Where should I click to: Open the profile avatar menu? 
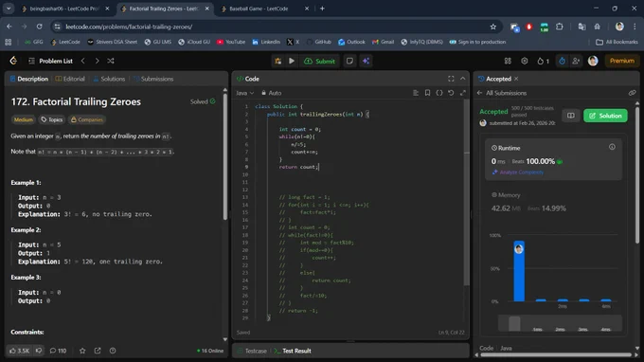[x=593, y=61]
